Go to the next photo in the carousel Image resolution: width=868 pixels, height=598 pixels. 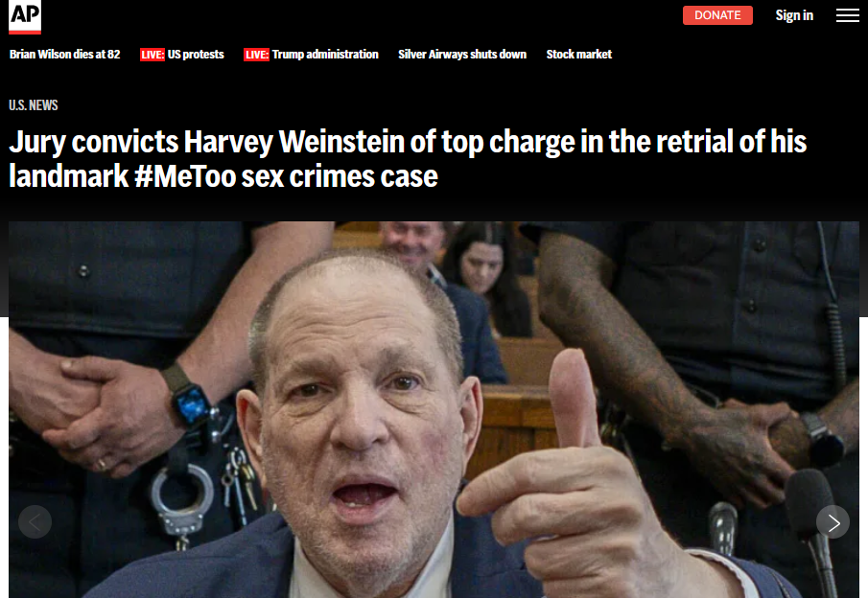coord(833,521)
